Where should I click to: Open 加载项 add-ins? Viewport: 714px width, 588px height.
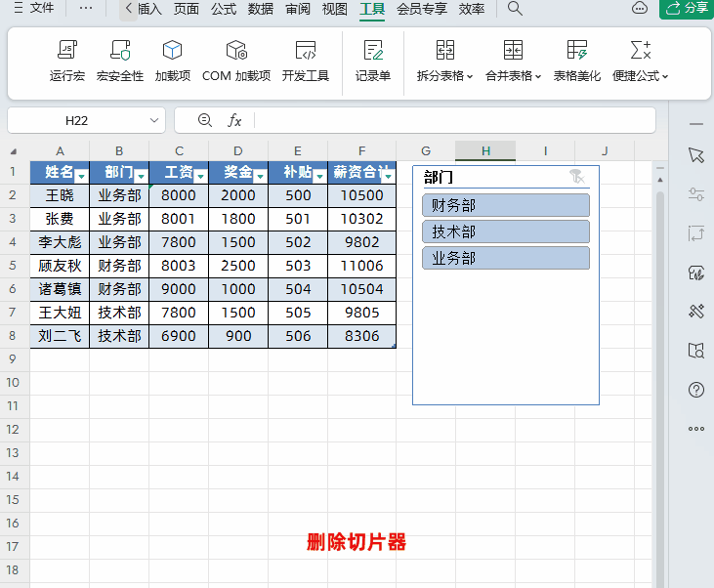(x=173, y=61)
